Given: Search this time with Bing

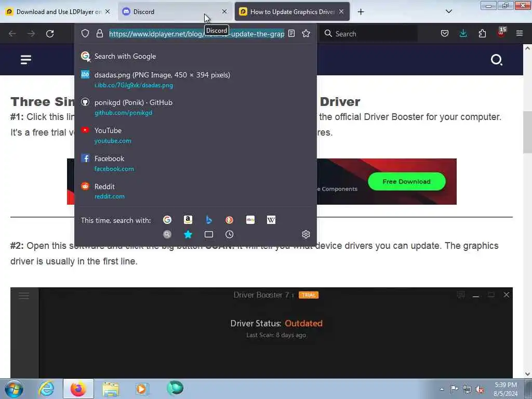Looking at the screenshot, I should click(x=209, y=220).
